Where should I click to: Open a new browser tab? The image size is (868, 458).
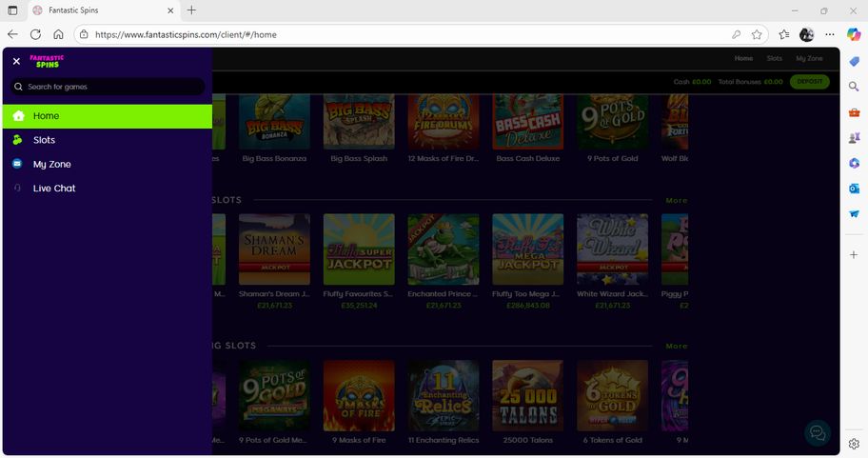[191, 10]
